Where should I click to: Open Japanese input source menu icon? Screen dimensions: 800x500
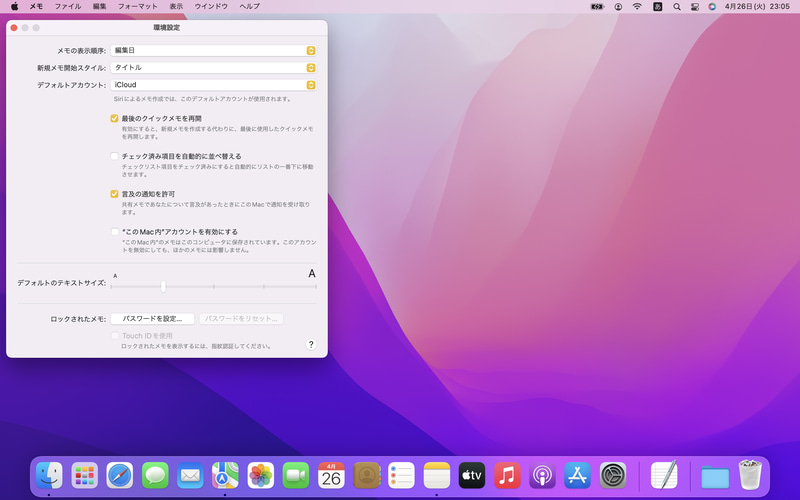[x=658, y=7]
